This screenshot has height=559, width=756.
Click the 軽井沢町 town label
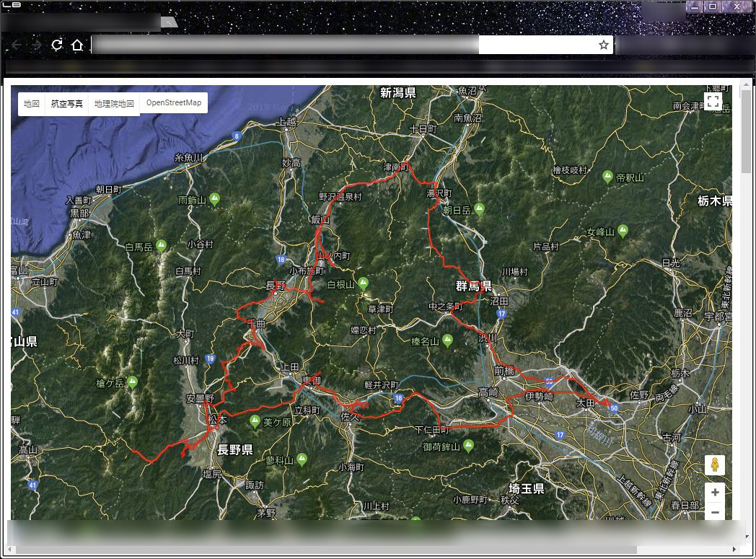coord(381,384)
